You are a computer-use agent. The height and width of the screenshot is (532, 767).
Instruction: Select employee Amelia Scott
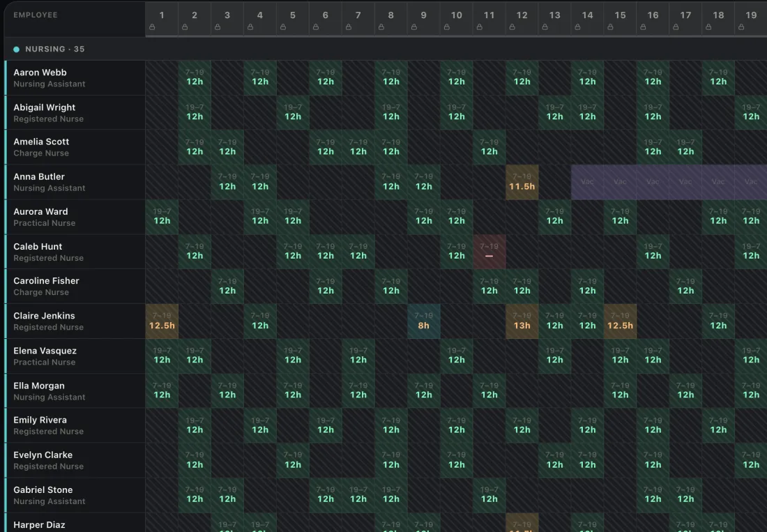41,142
